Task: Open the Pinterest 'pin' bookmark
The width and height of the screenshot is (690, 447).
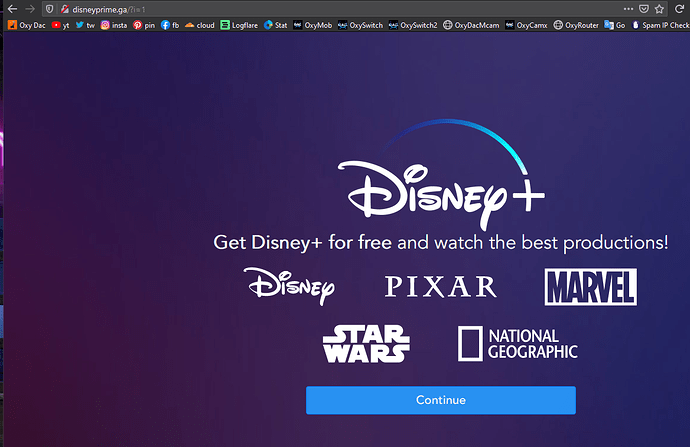Action: [x=145, y=25]
